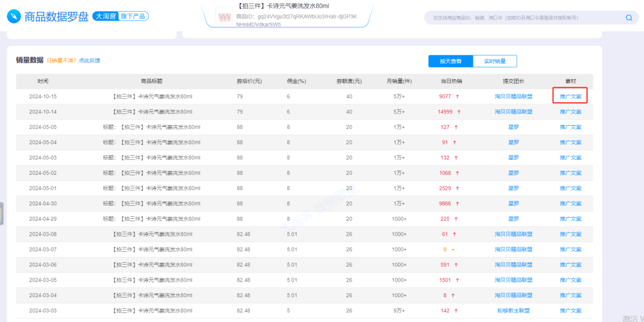Open 推广文案 for the 2024-03-07 row
This screenshot has height=322, width=644.
click(x=571, y=249)
